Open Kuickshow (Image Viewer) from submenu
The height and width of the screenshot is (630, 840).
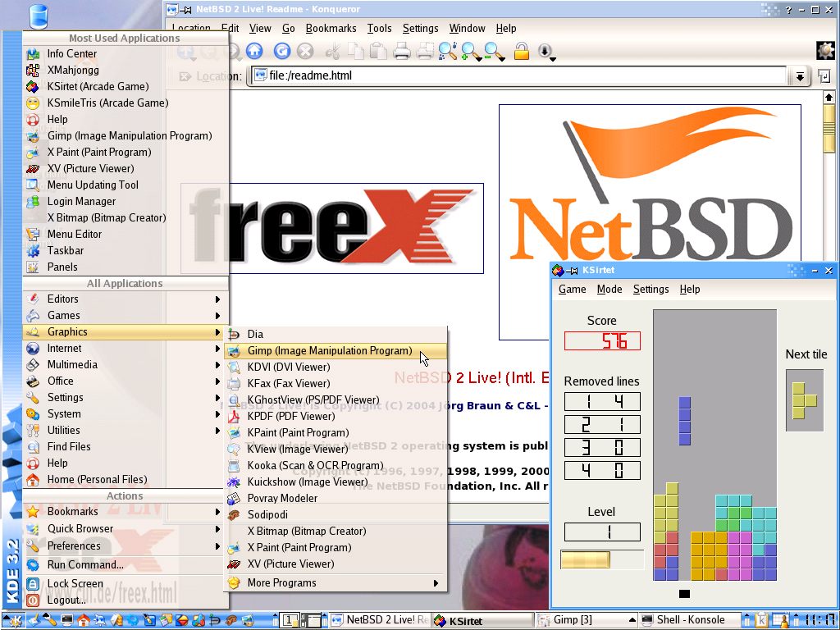point(336,482)
